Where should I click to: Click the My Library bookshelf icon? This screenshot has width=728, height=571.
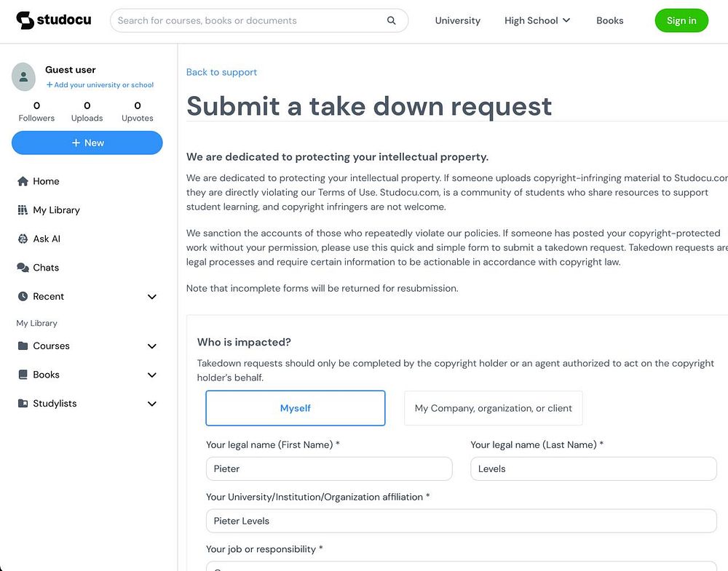pos(23,209)
